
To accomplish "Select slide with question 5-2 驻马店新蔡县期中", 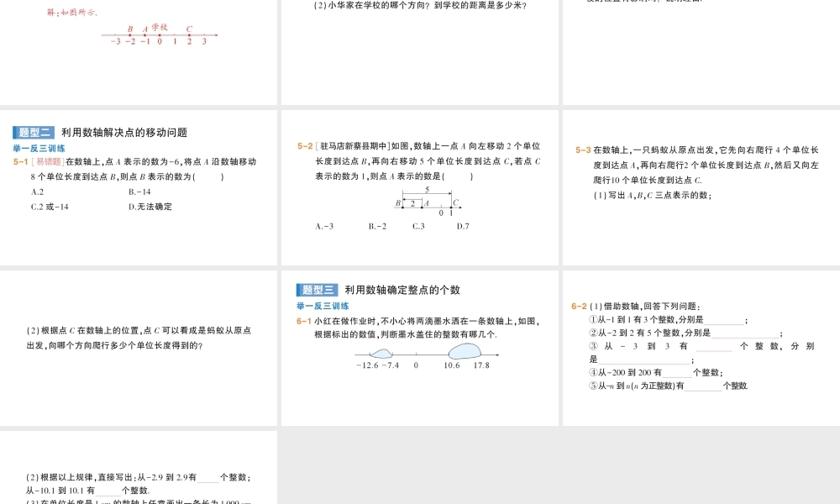I will click(x=419, y=187).
